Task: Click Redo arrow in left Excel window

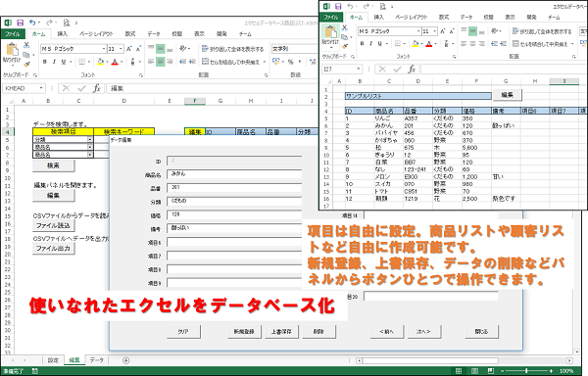Action: (x=49, y=23)
